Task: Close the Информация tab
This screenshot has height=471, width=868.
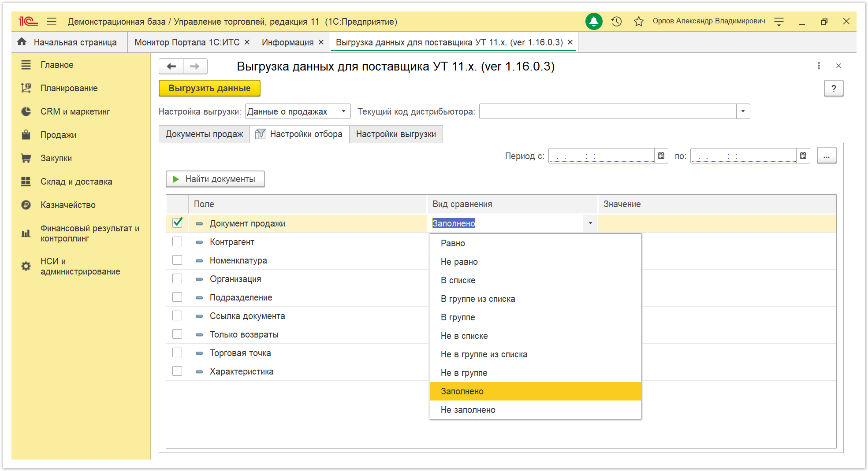Action: point(321,42)
